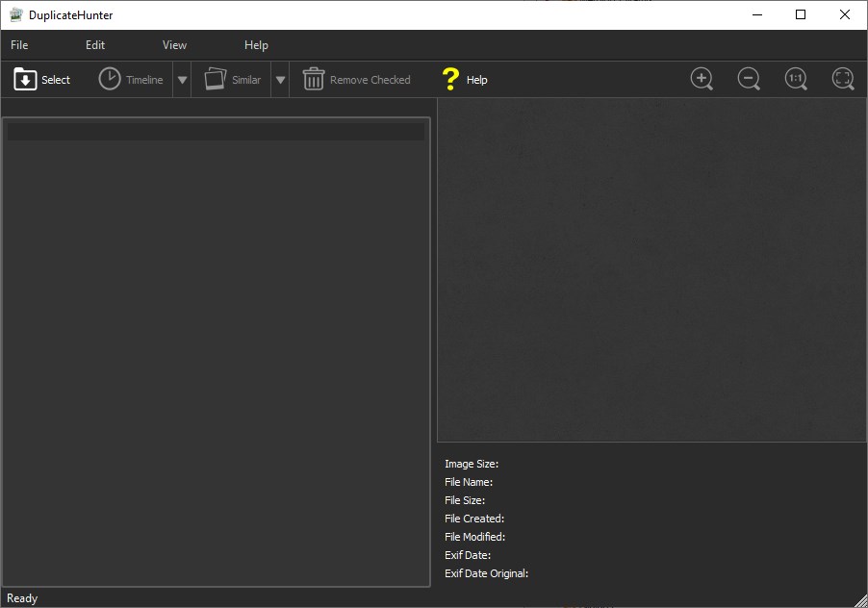Open the File menu
The width and height of the screenshot is (868, 608).
pos(19,45)
